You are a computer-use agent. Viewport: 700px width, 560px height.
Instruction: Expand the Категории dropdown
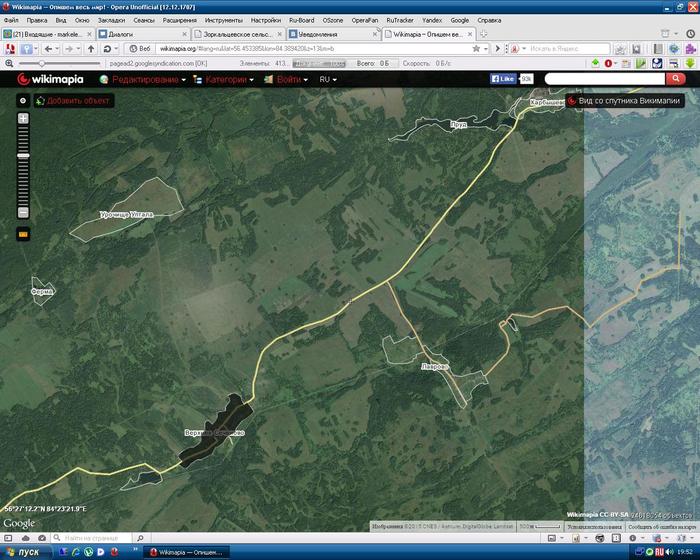click(x=227, y=79)
